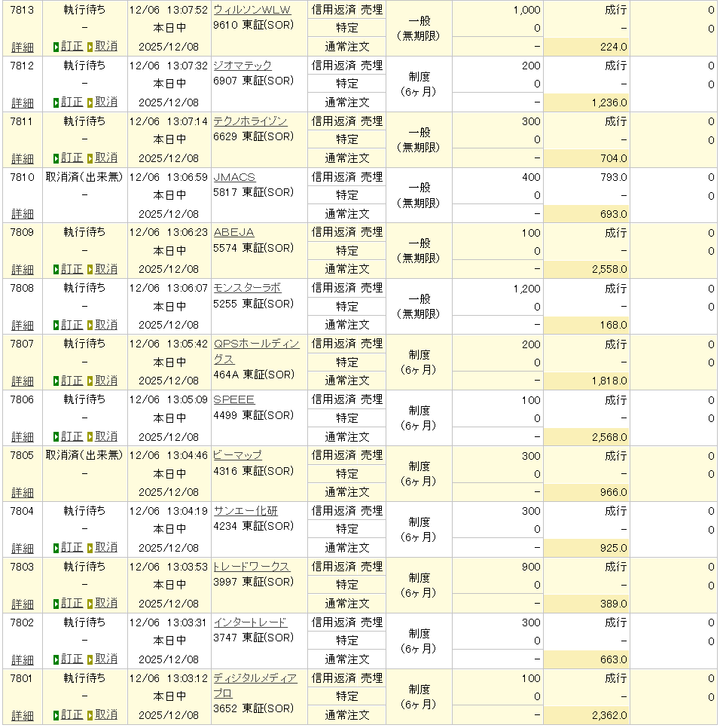Select the SPEEE stock link
Viewport: 720px width, 728px height.
point(233,399)
